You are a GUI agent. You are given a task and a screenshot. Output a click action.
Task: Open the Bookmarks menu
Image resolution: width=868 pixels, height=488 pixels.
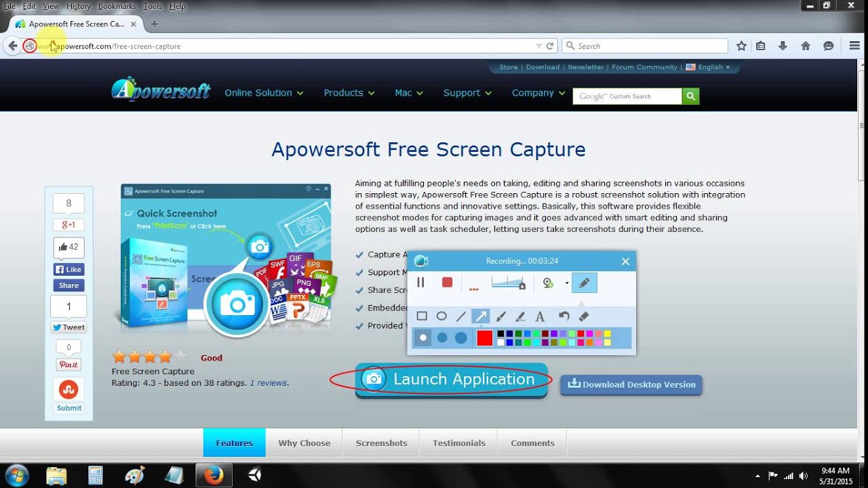[x=117, y=6]
